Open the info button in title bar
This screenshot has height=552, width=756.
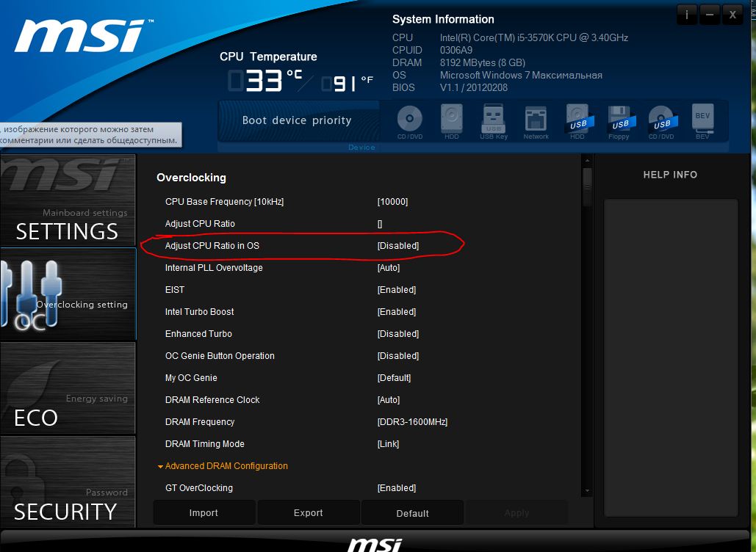pos(686,15)
